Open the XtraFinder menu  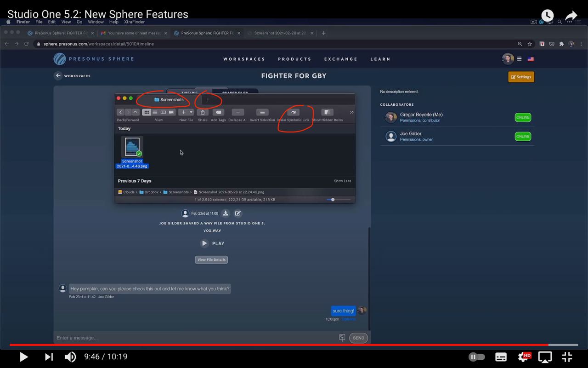[134, 22]
